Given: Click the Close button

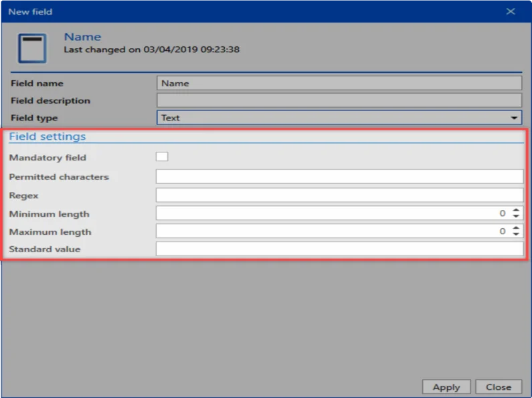Looking at the screenshot, I should [499, 387].
